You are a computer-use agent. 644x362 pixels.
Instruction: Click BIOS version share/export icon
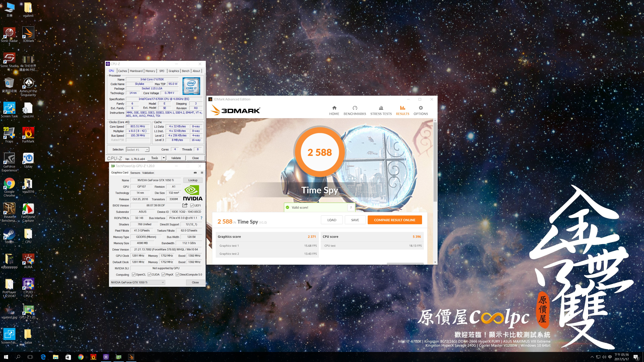[x=185, y=205]
